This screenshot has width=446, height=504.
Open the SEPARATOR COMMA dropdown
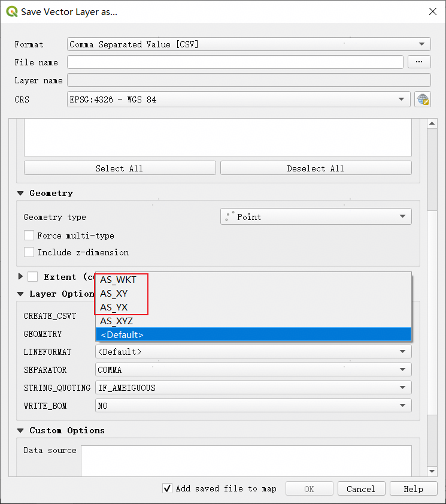pos(253,370)
